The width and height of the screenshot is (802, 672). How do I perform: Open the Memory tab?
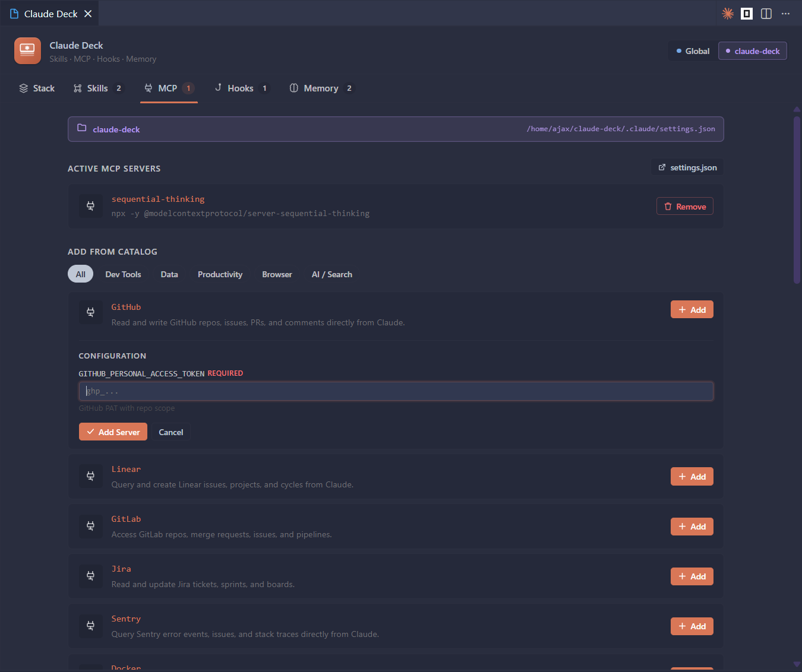(321, 88)
